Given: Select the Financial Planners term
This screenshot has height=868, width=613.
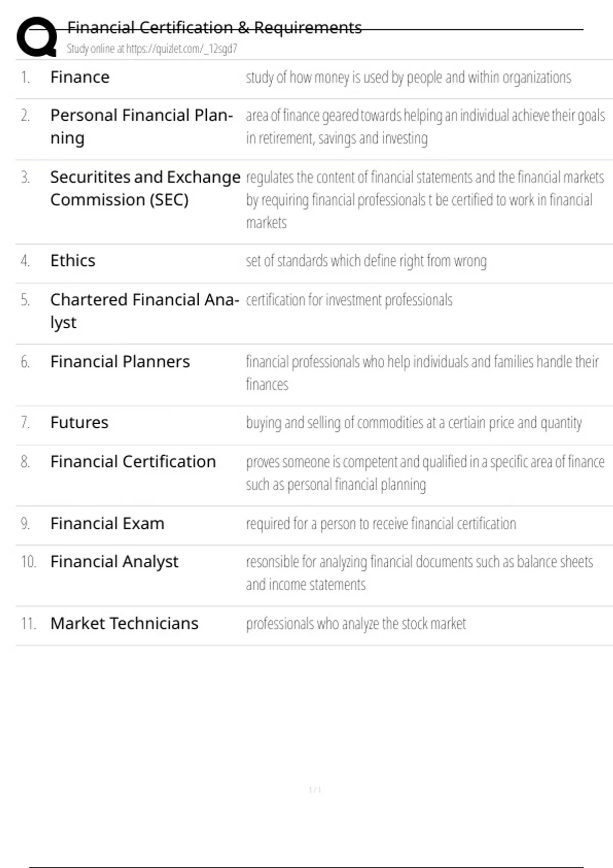Looking at the screenshot, I should coord(120,361).
